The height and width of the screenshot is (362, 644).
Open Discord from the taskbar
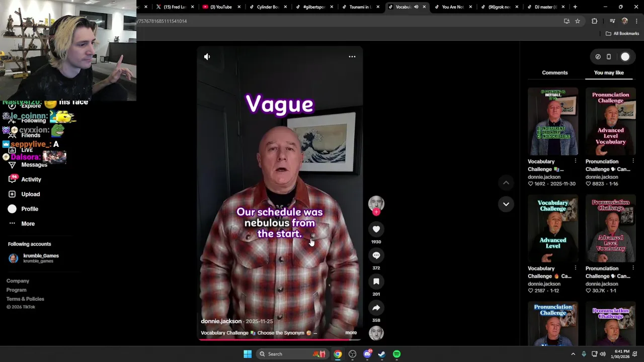pyautogui.click(x=367, y=354)
